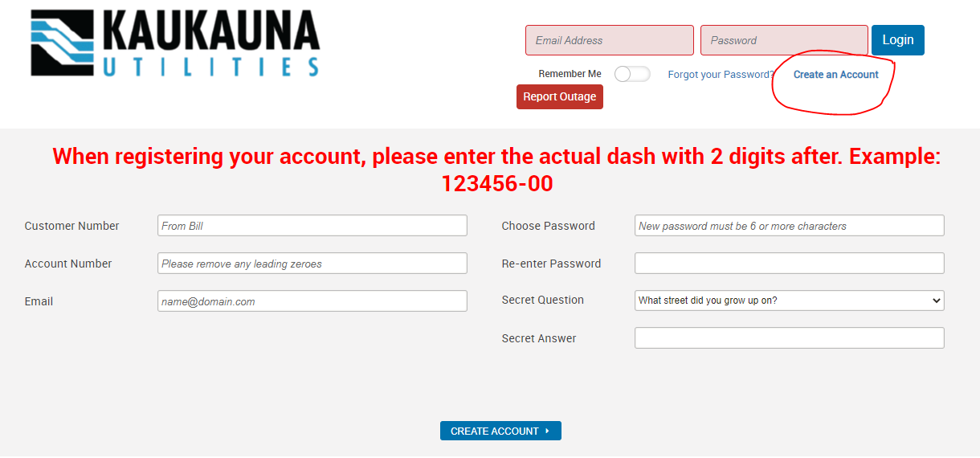This screenshot has height=458, width=980.
Task: Select the Account Number field
Action: [x=312, y=264]
